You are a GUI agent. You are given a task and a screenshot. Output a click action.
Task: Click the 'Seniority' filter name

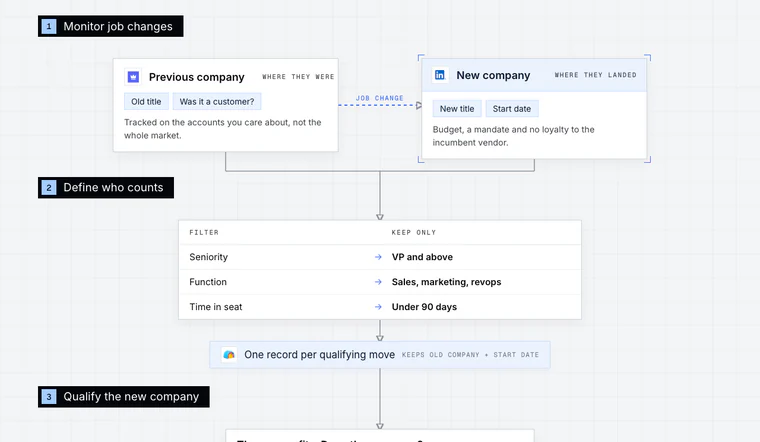pos(208,257)
